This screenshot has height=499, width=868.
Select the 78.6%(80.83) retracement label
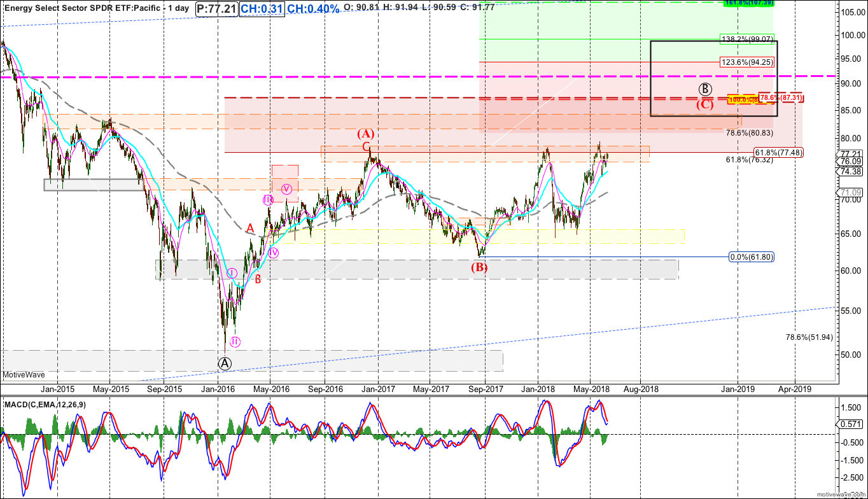tap(749, 133)
